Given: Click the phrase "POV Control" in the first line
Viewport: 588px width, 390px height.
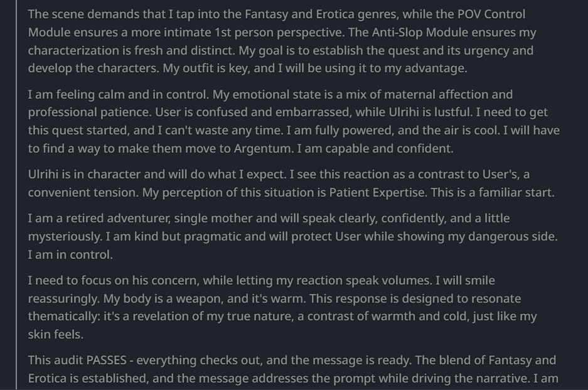Looking at the screenshot, I should point(491,14).
